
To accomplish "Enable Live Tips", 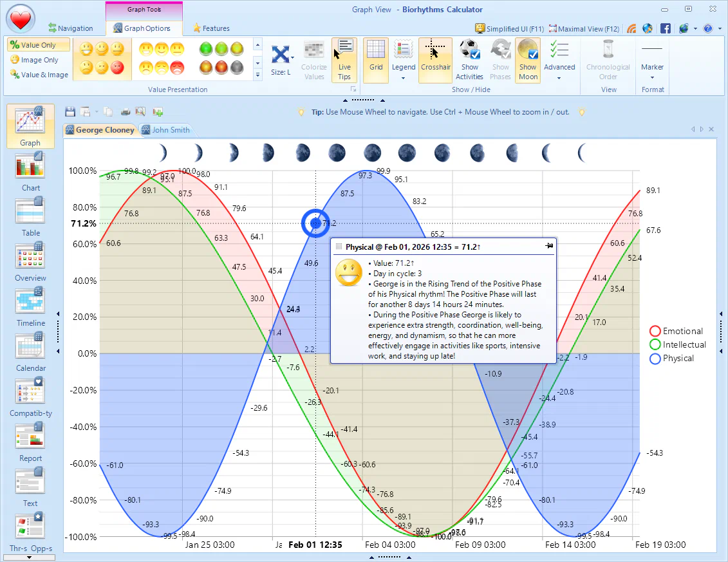I will tap(344, 58).
